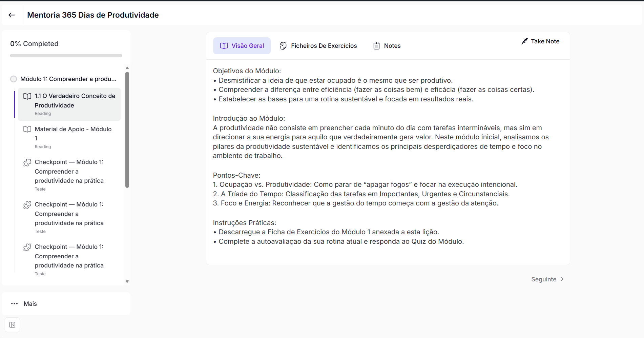
Task: Click the Instruções Práticas heading
Action: (x=245, y=223)
